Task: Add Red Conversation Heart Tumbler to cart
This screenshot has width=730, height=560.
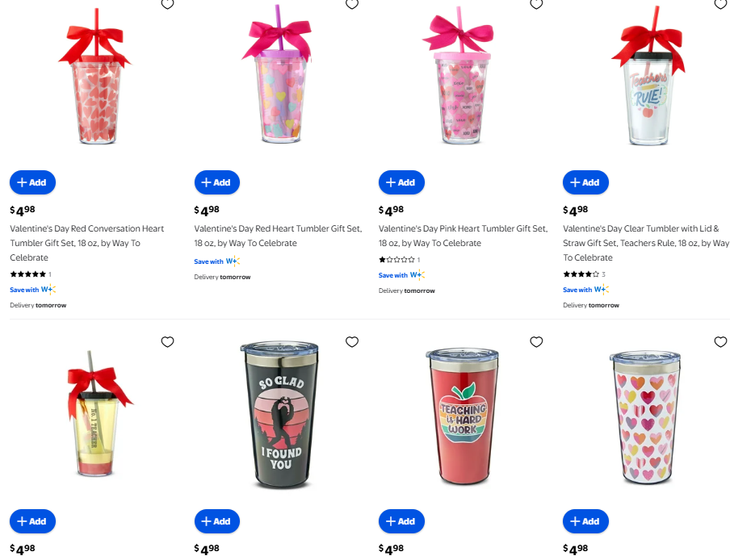Action: pyautogui.click(x=32, y=182)
